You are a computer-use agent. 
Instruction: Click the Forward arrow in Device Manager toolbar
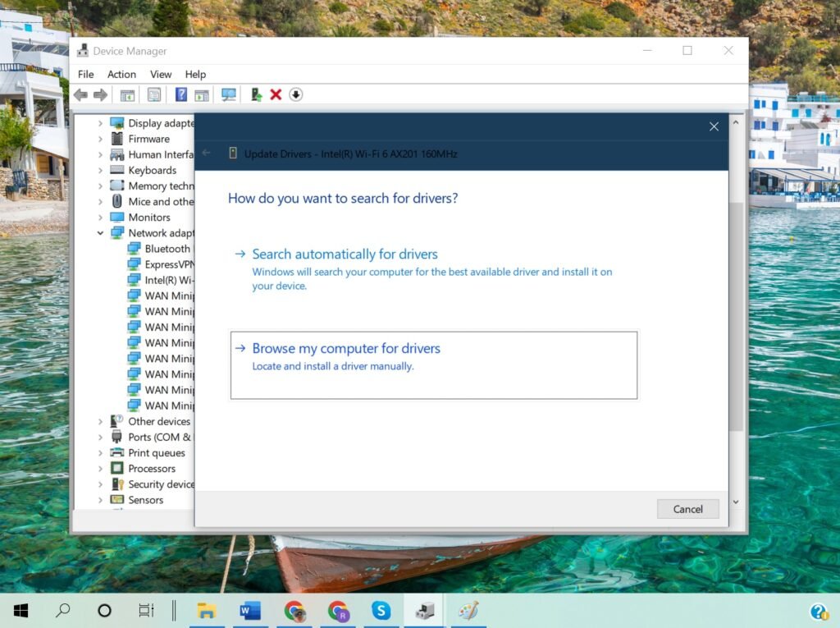(100, 95)
